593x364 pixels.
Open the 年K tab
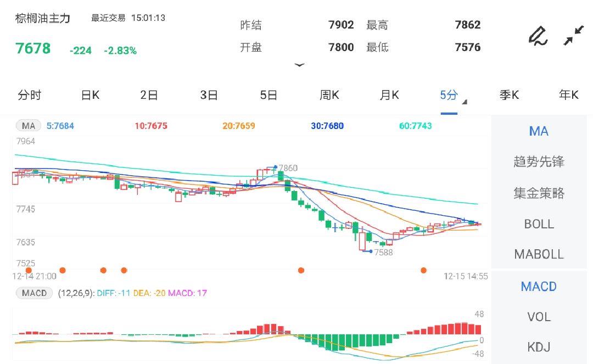(569, 95)
